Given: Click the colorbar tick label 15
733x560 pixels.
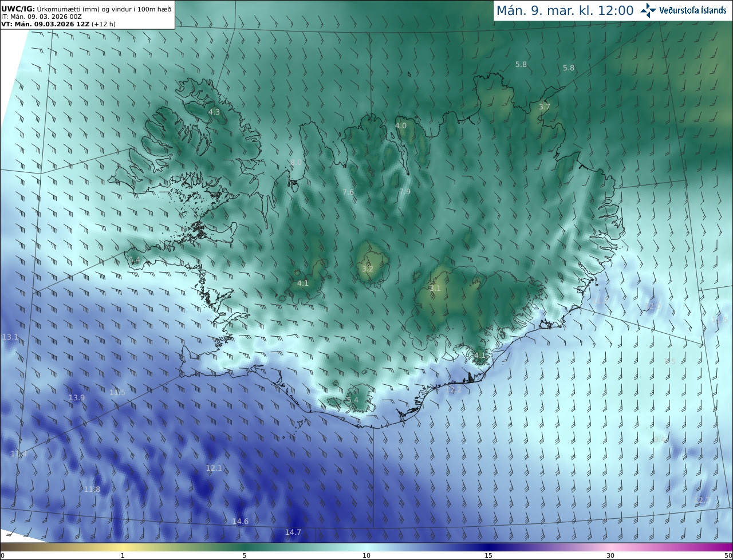Looking at the screenshot, I should click(488, 555).
